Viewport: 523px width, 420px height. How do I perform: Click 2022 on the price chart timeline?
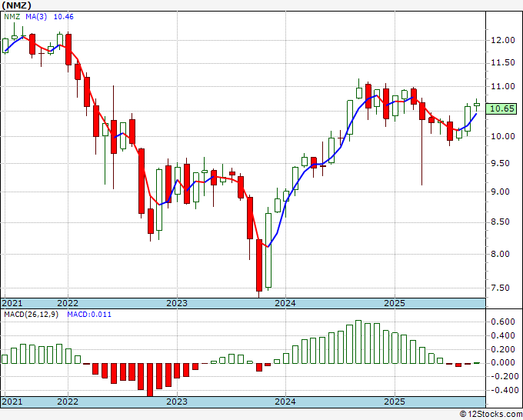[68, 303]
